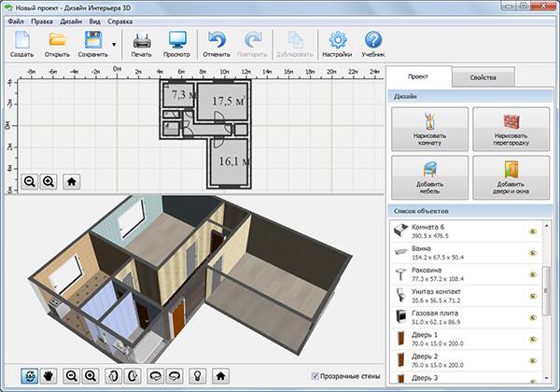
Task: Open the Вид menu
Action: click(94, 21)
